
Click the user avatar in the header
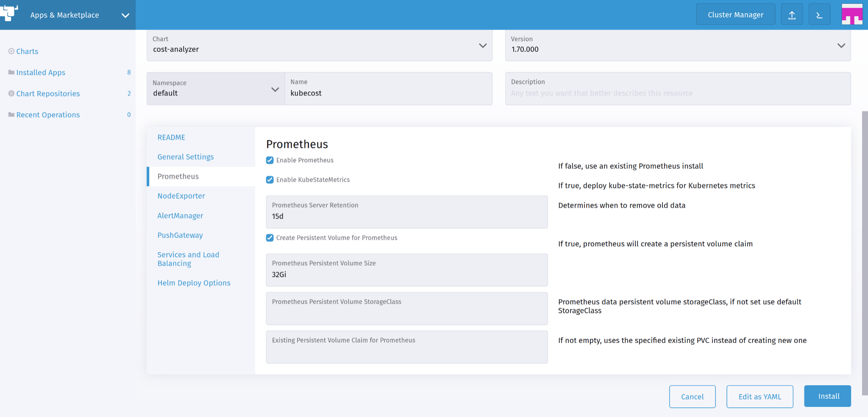pos(852,14)
